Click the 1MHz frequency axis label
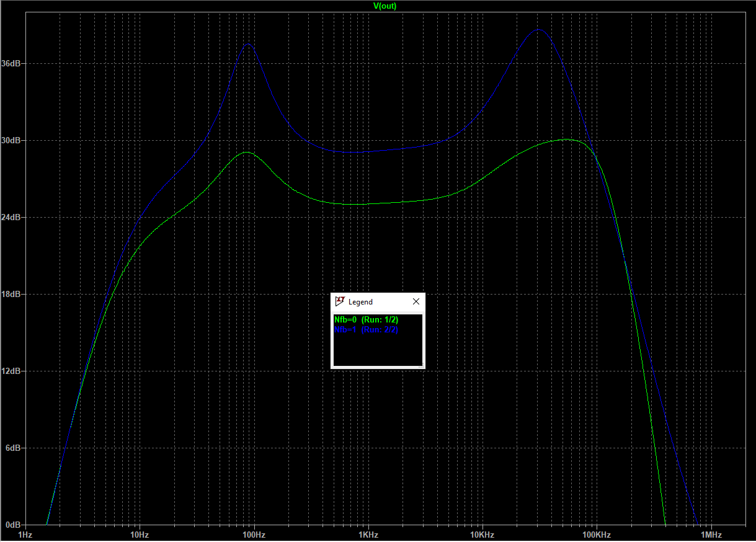The image size is (756, 542). pyautogui.click(x=711, y=535)
